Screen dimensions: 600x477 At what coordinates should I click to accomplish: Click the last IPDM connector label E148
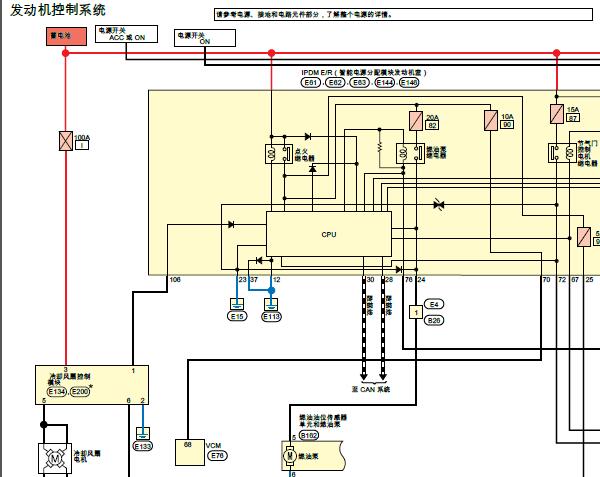(x=409, y=83)
